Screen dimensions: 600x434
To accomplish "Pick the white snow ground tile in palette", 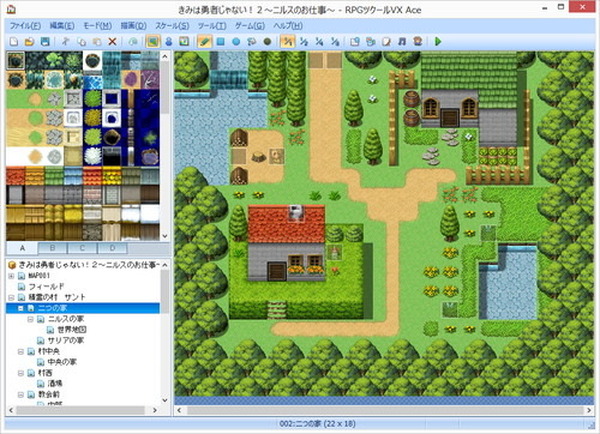I will click(x=15, y=157).
